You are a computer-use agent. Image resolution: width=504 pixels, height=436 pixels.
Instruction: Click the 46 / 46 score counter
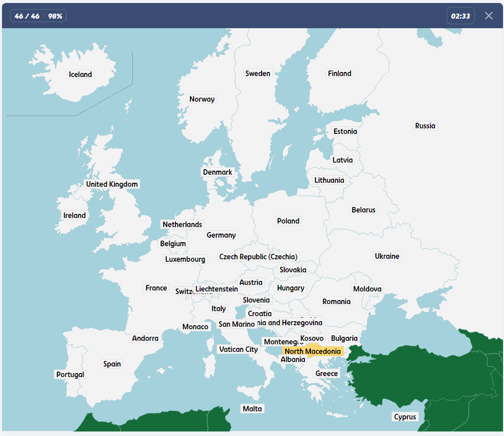point(27,16)
